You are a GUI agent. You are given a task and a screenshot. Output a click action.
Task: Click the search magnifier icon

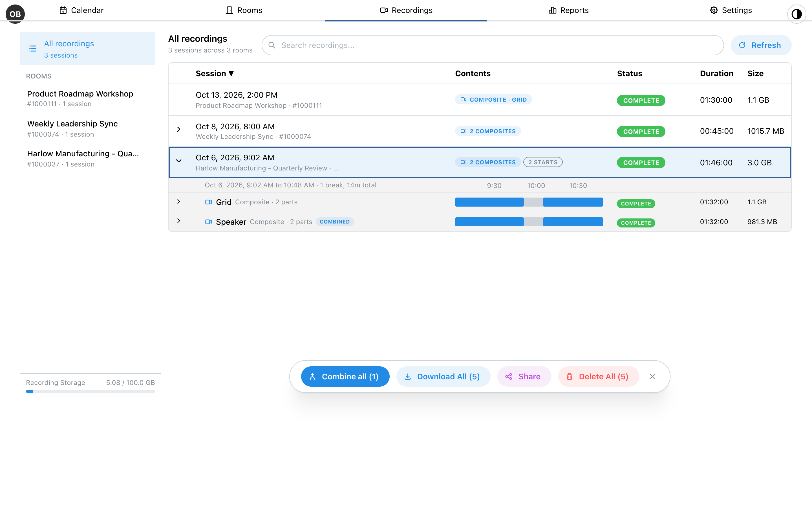tap(272, 45)
